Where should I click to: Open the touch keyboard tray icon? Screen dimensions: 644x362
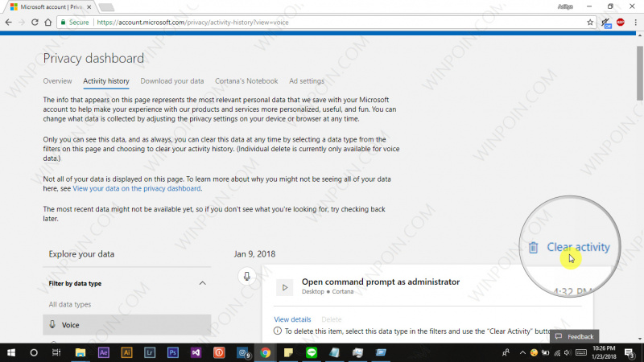[x=580, y=352]
